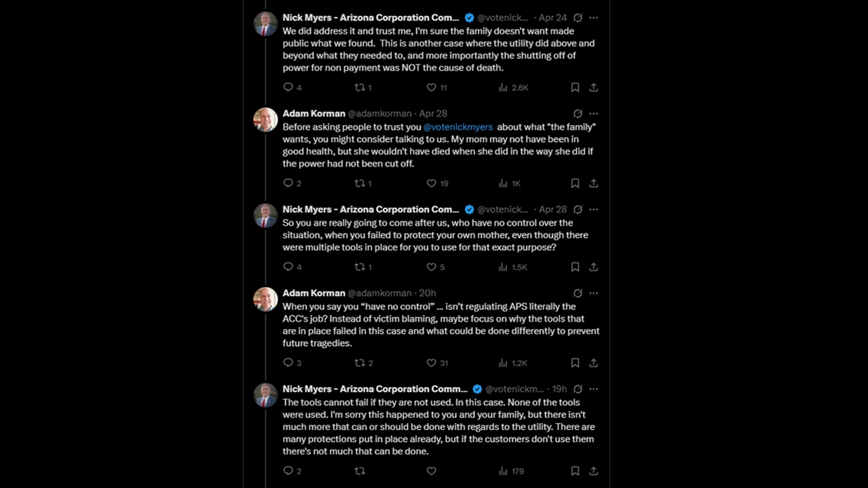
Task: View analytics showing 179 views
Action: pos(511,471)
